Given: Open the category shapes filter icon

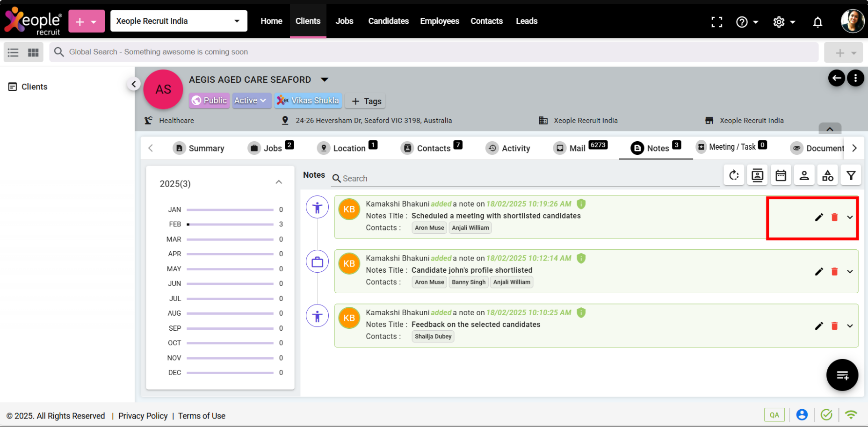Looking at the screenshot, I should point(827,175).
